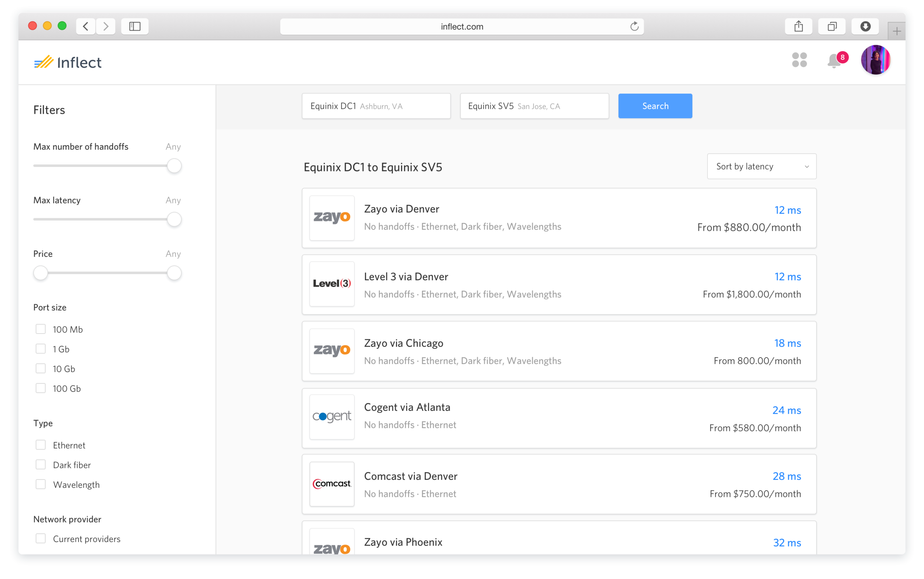Image resolution: width=924 pixels, height=579 pixels.
Task: Add a new tab with the plus icon
Action: (896, 31)
